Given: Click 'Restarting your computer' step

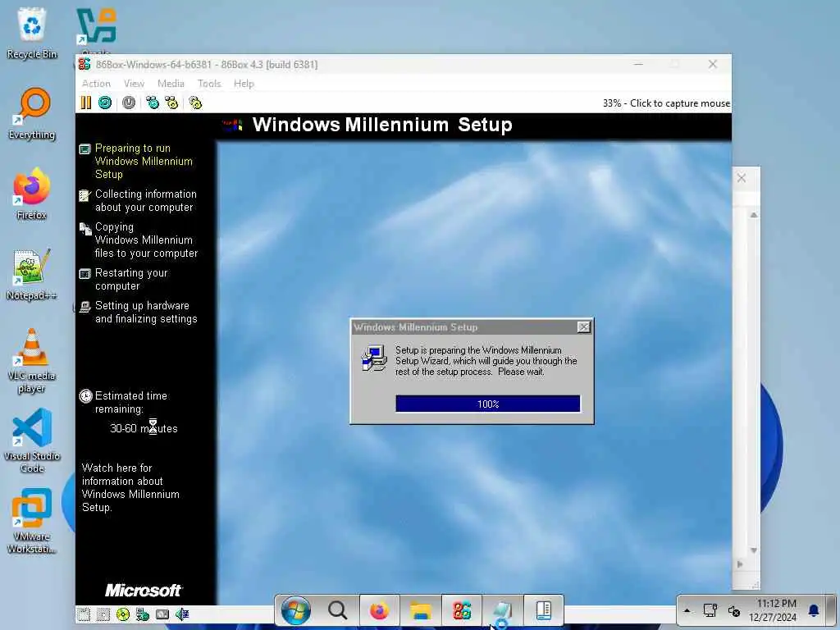Looking at the screenshot, I should point(130,279).
